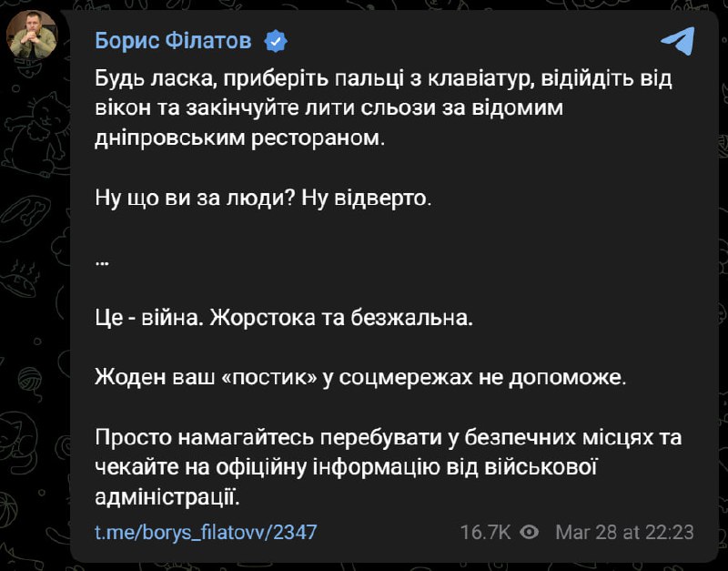Click the standalone ellipsis line
This screenshot has width=728, height=571.
[102, 259]
